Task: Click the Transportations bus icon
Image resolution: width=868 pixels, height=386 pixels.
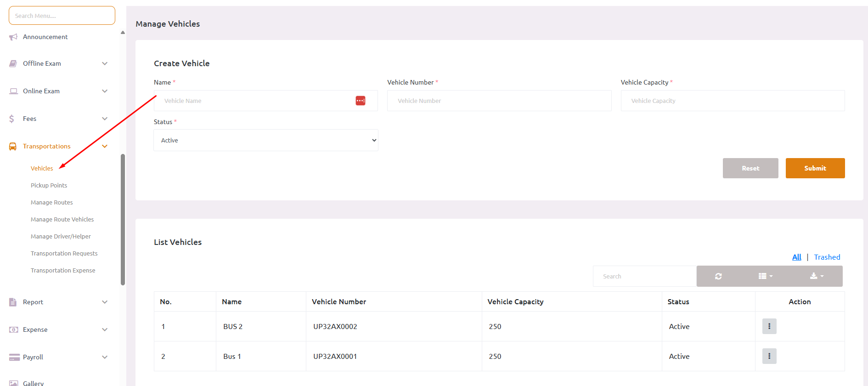Action: tap(13, 147)
